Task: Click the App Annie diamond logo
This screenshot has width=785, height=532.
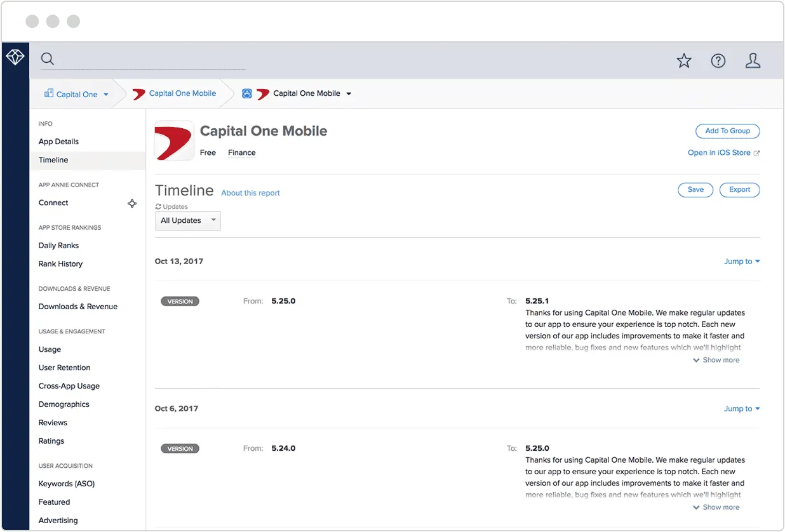Action: (x=15, y=58)
